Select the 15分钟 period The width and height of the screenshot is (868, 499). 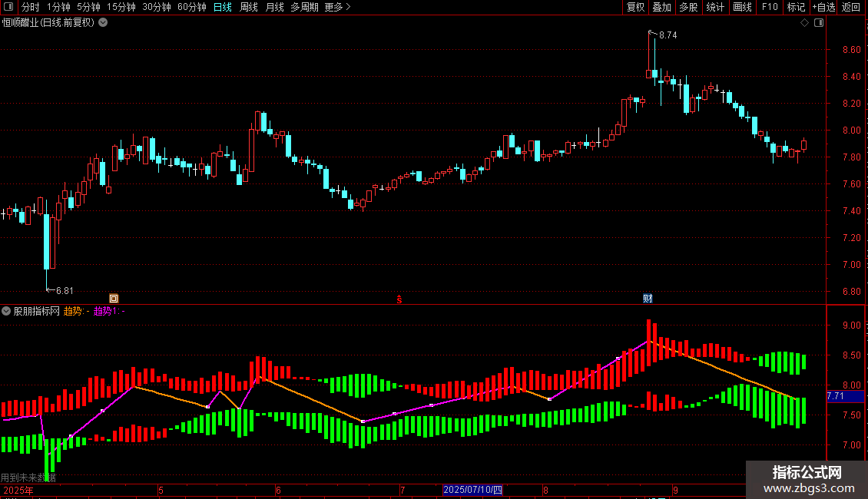(121, 7)
